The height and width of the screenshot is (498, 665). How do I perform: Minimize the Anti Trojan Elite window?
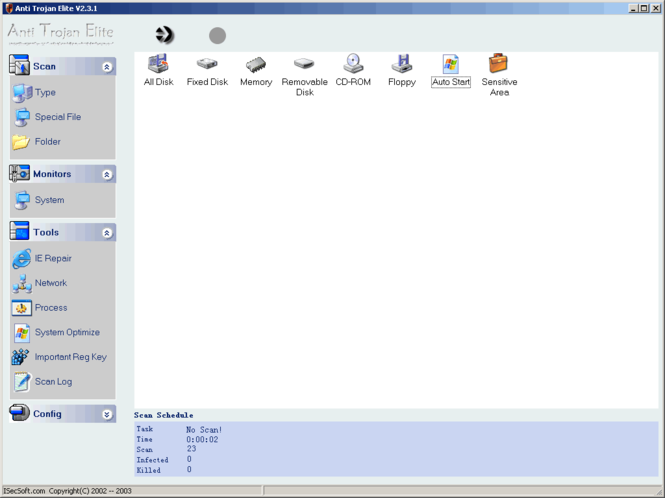(x=633, y=8)
